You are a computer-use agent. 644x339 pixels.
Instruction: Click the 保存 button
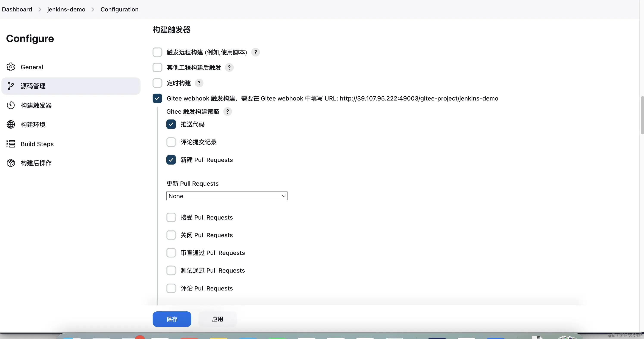coord(172,319)
